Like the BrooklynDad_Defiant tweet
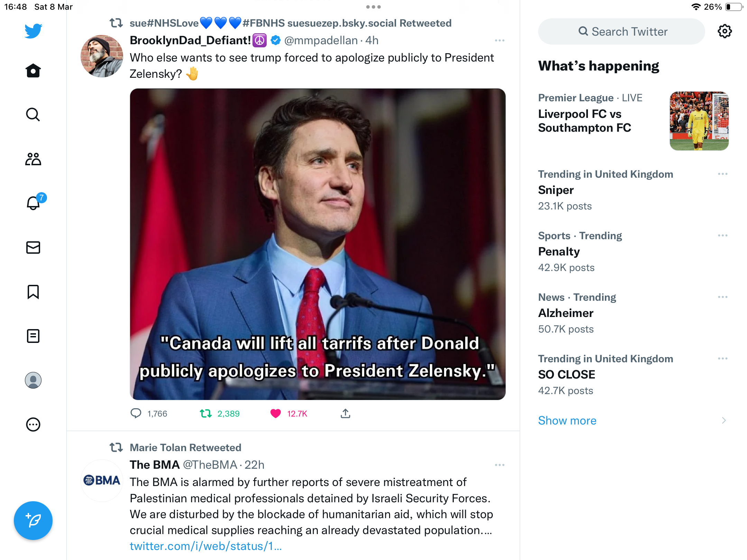Screen dimensions: 747x560 tap(276, 413)
